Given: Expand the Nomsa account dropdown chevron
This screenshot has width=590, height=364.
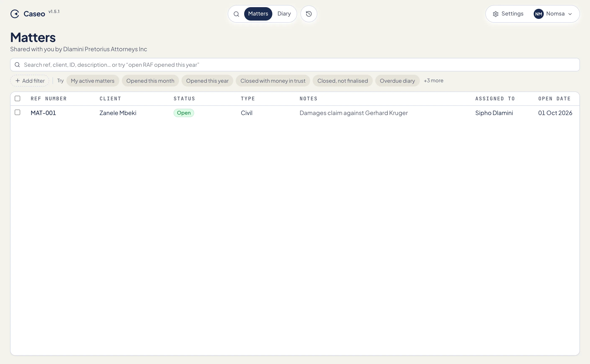Looking at the screenshot, I should tap(570, 14).
